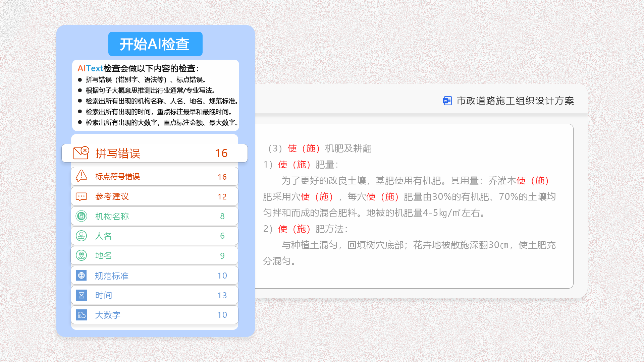This screenshot has height=362, width=644.
Task: Click the chat bubble icon for 参考建议
Action: (81, 196)
